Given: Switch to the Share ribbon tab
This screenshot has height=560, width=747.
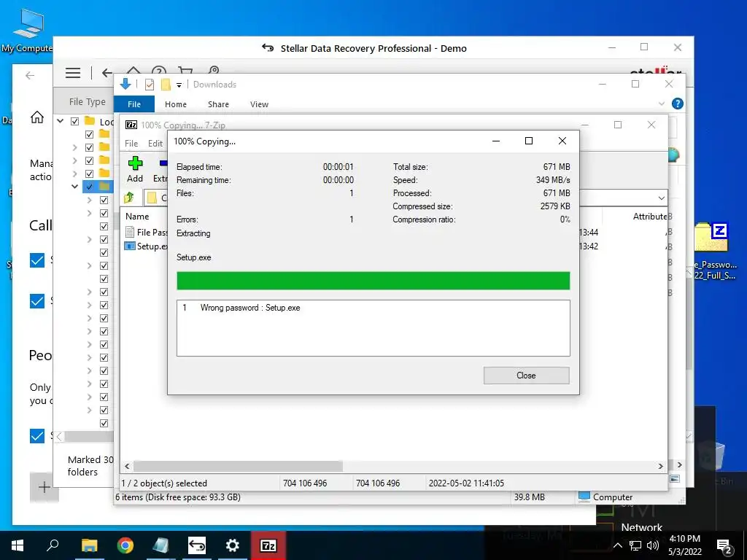Looking at the screenshot, I should pyautogui.click(x=218, y=104).
